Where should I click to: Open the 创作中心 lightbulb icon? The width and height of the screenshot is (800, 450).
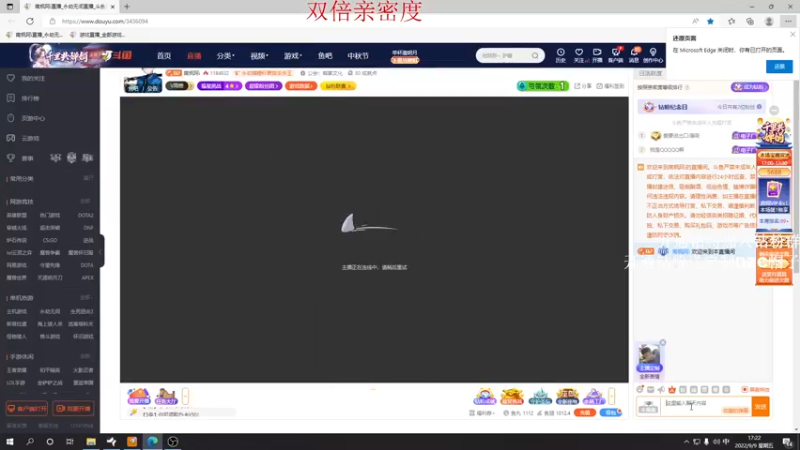(653, 55)
